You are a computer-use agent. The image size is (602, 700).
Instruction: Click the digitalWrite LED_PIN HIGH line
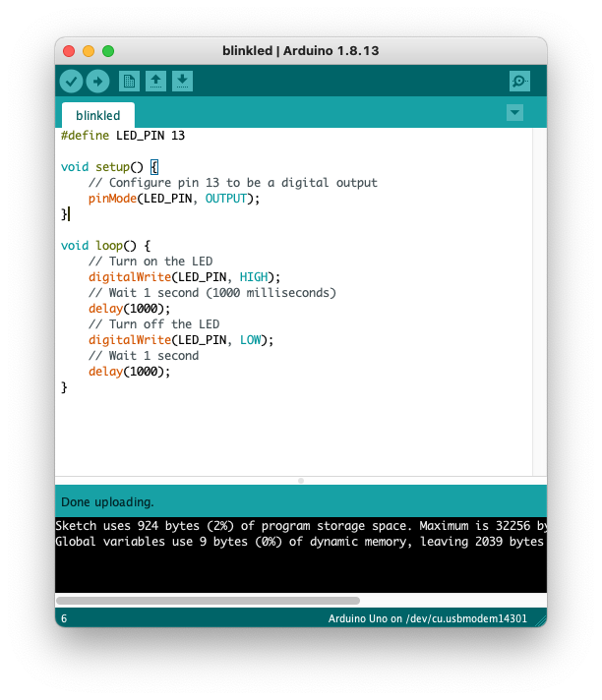184,277
